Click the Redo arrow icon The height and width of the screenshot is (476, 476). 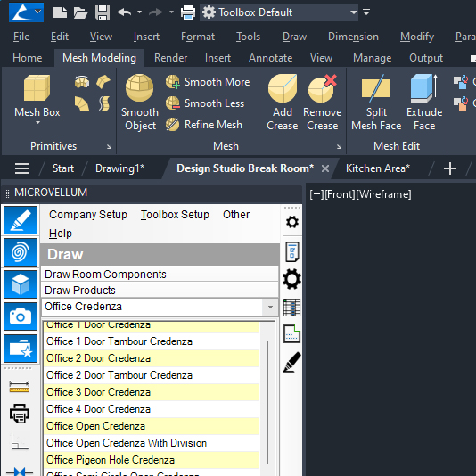pos(156,12)
